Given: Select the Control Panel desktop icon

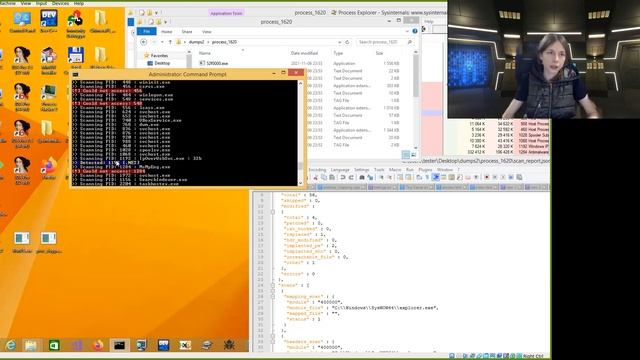Looking at the screenshot, I should [22, 22].
